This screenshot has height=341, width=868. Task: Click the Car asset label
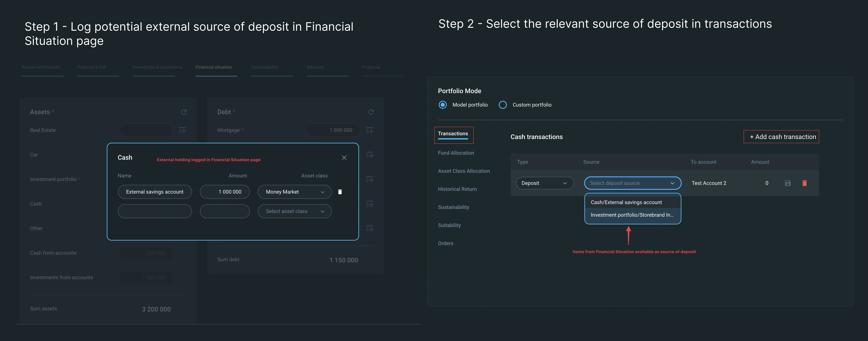(x=34, y=155)
